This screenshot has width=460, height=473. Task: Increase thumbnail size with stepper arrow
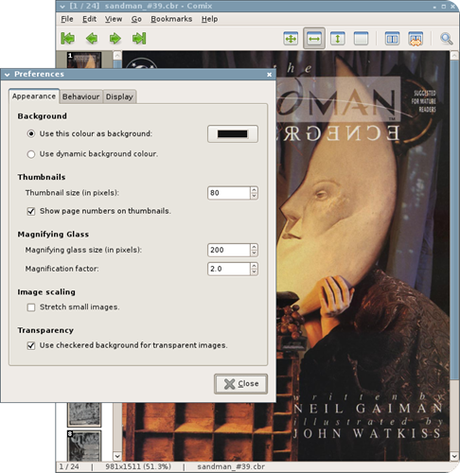[x=254, y=190]
